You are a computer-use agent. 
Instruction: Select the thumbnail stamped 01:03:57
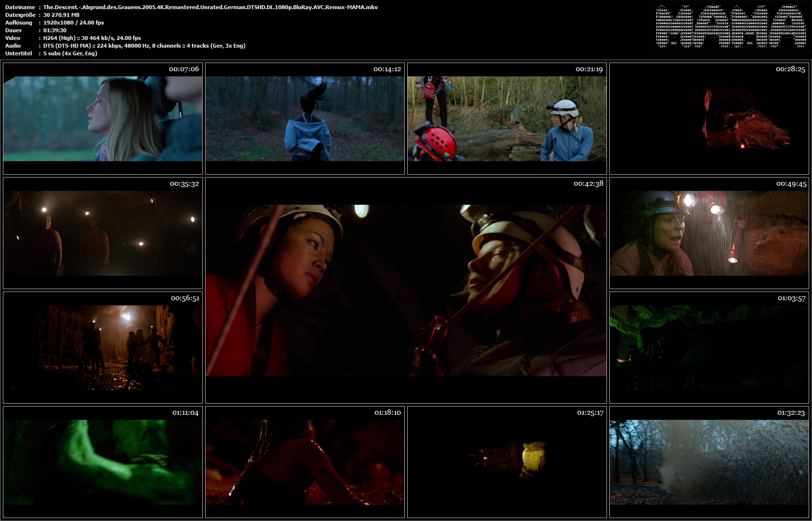click(x=709, y=347)
